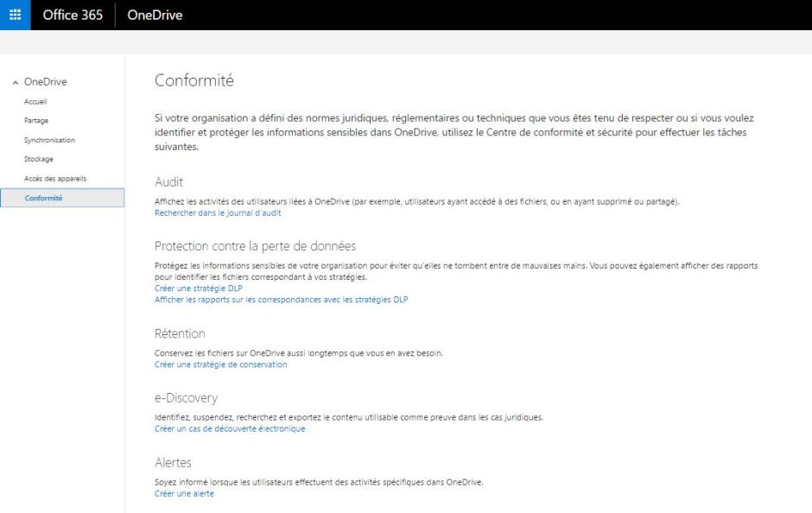Go to Accueil in the sidebar
The height and width of the screenshot is (513, 812).
coord(35,102)
